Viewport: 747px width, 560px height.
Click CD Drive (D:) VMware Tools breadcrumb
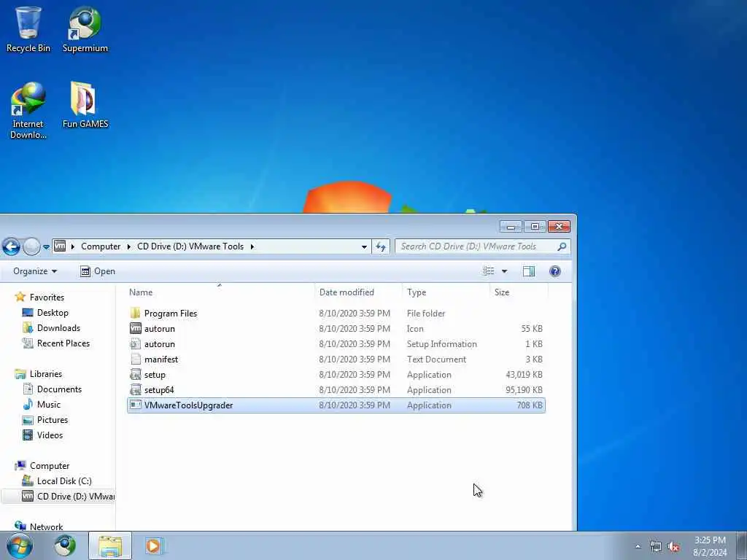point(190,246)
